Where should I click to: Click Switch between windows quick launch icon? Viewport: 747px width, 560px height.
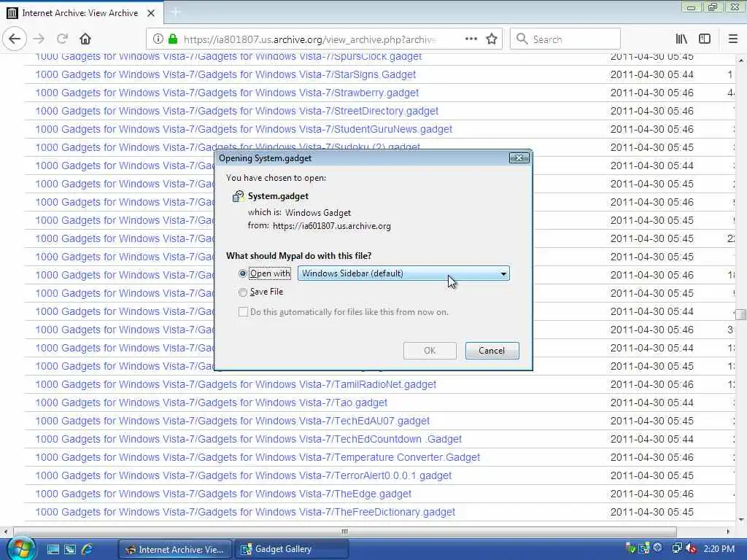pyautogui.click(x=70, y=550)
